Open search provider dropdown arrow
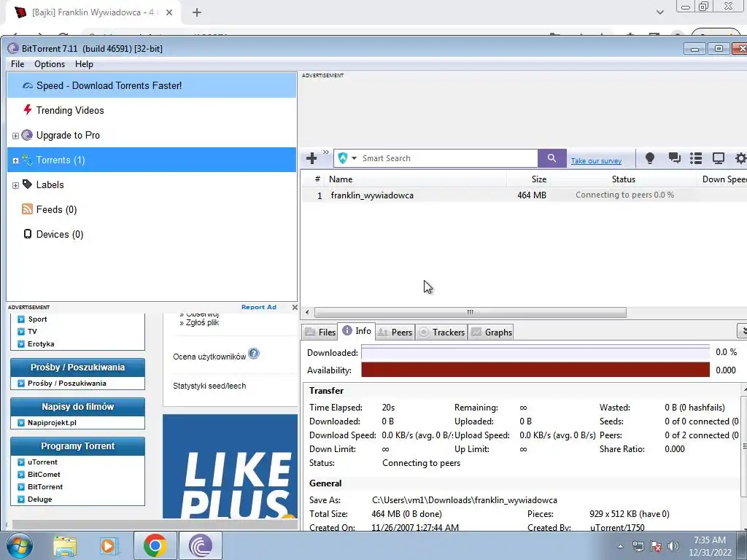This screenshot has width=747, height=560. (354, 158)
